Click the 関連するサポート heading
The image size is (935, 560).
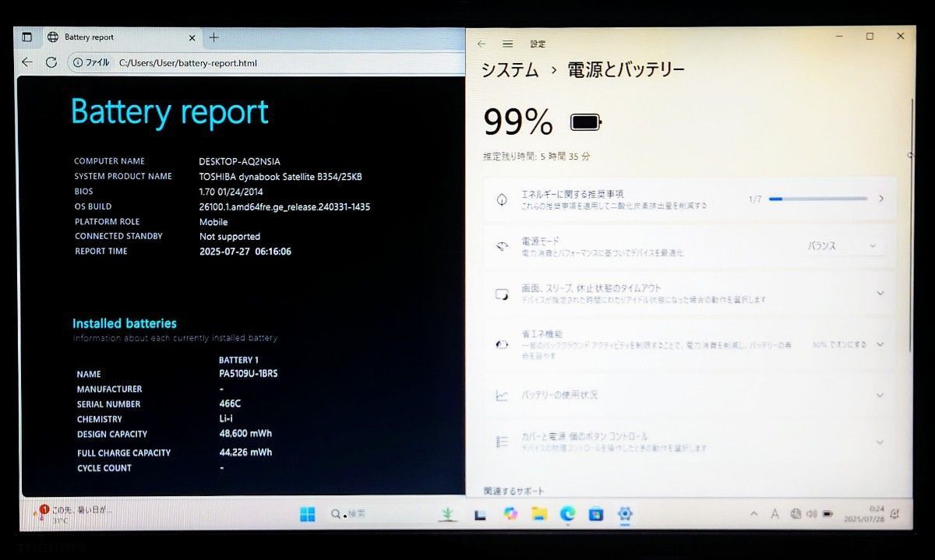(x=513, y=491)
